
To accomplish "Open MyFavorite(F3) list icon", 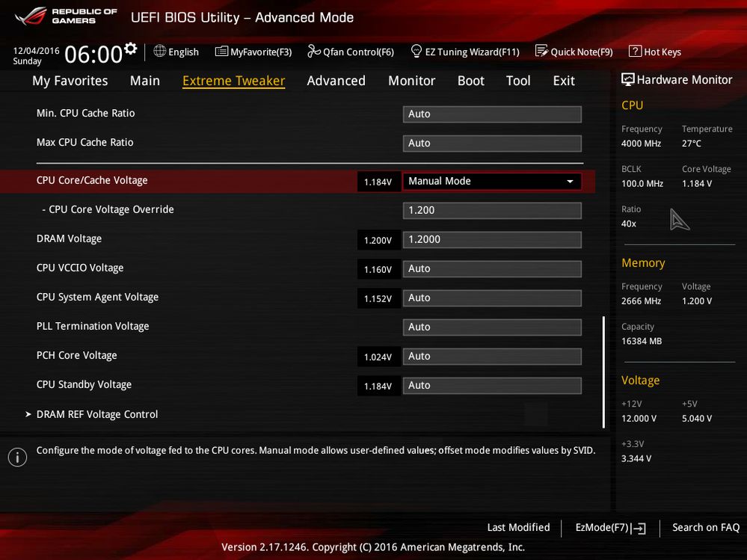I will [221, 52].
